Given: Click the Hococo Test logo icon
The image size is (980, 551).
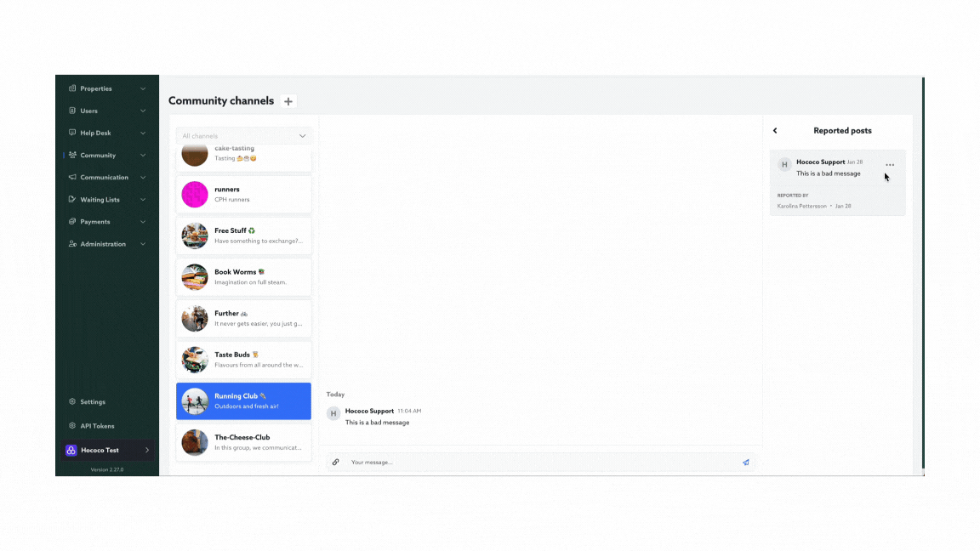Looking at the screenshot, I should tap(71, 450).
